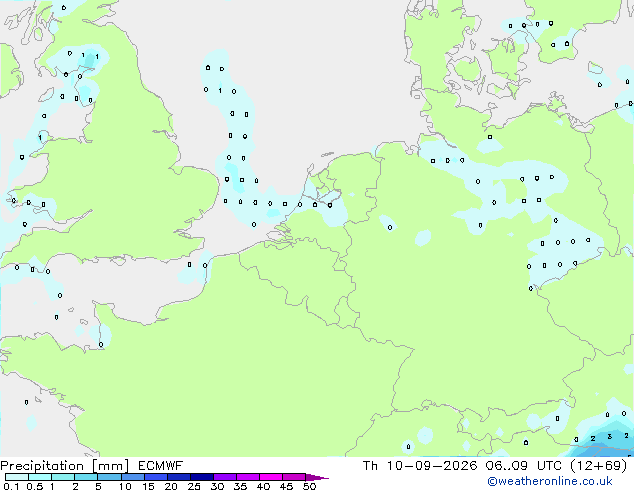Click the legend tick label 15
Viewport: 634px width, 490px height.
[x=148, y=486]
